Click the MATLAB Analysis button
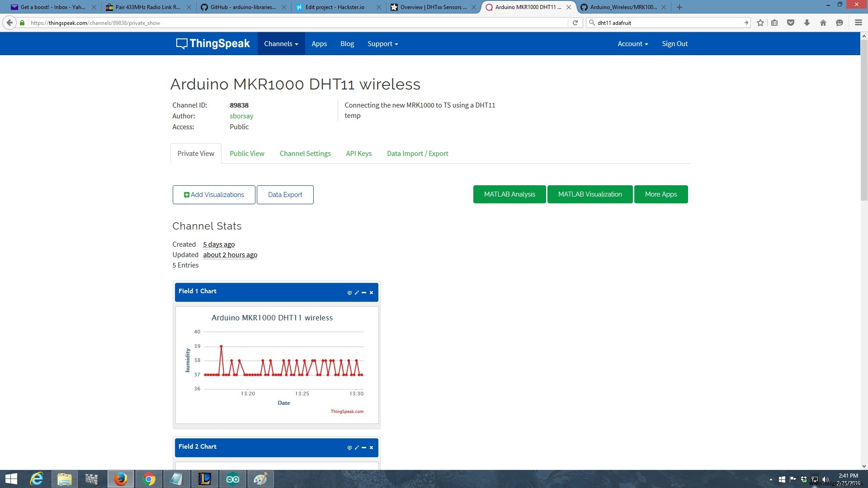This screenshot has height=488, width=868. coord(509,194)
